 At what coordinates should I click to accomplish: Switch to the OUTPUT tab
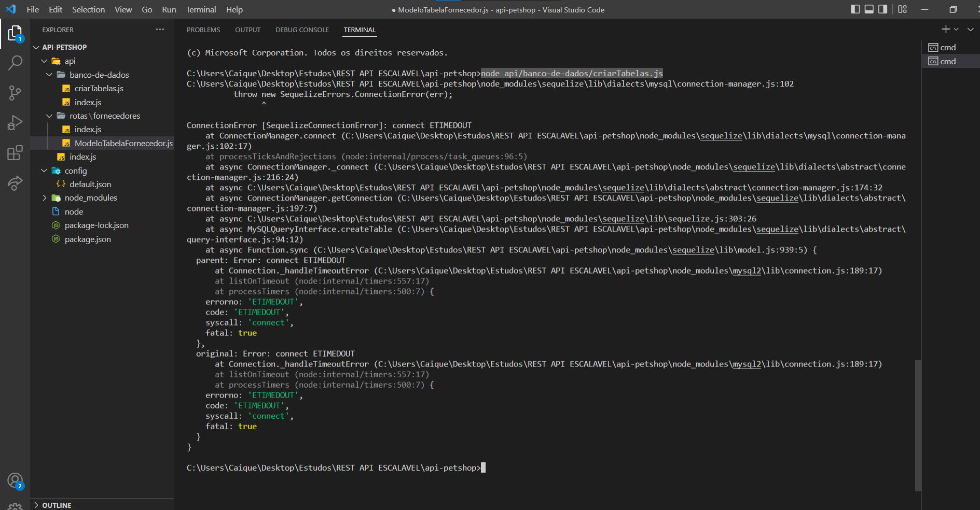pyautogui.click(x=247, y=30)
